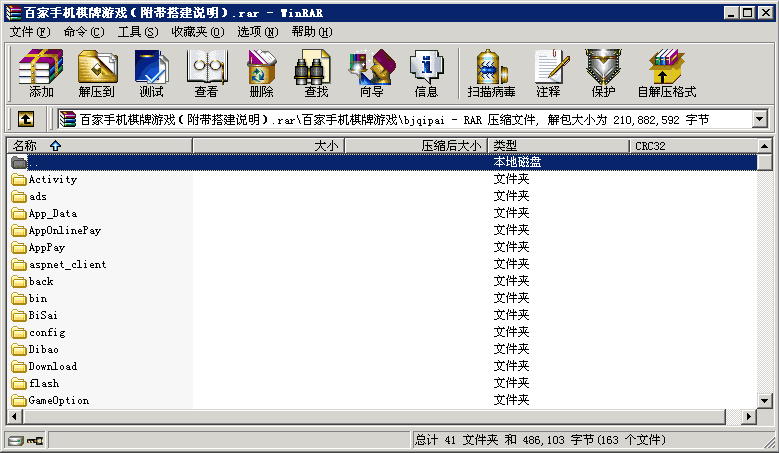Show archive Info (信息) icon
Screen dimensions: 779x453
(426, 74)
